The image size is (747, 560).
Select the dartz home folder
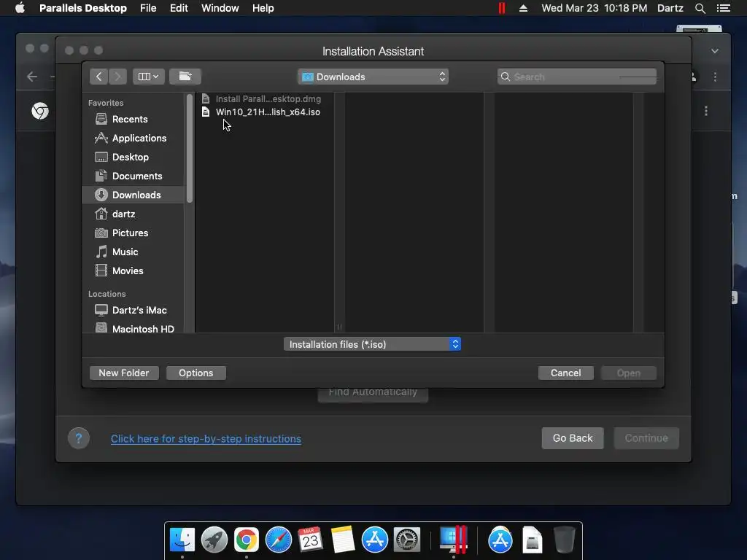point(133,214)
